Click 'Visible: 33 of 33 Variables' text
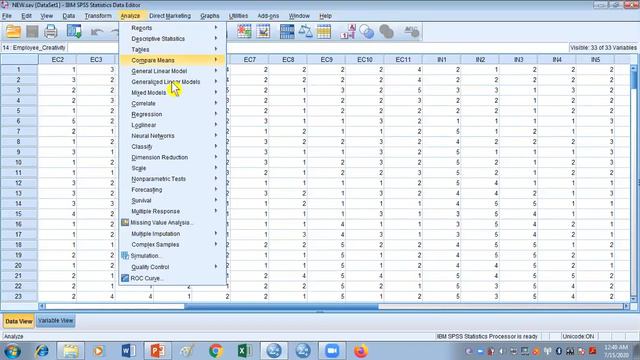This screenshot has height=360, width=640. (603, 48)
